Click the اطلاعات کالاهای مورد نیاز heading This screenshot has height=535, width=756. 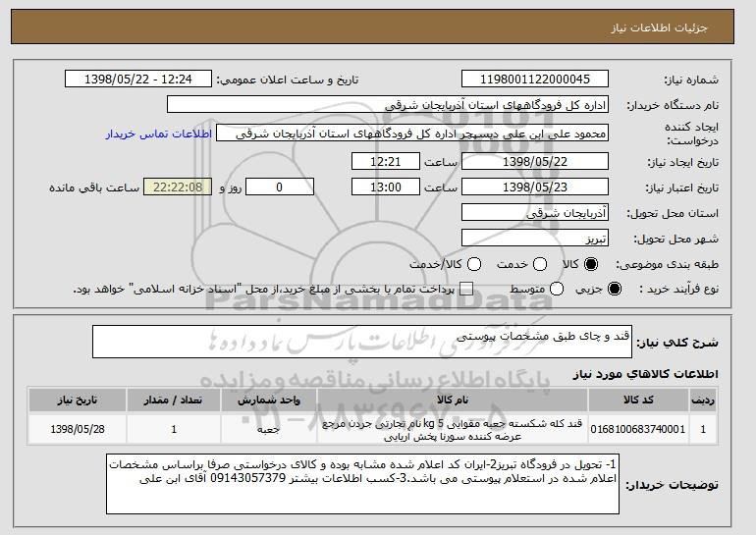(645, 374)
